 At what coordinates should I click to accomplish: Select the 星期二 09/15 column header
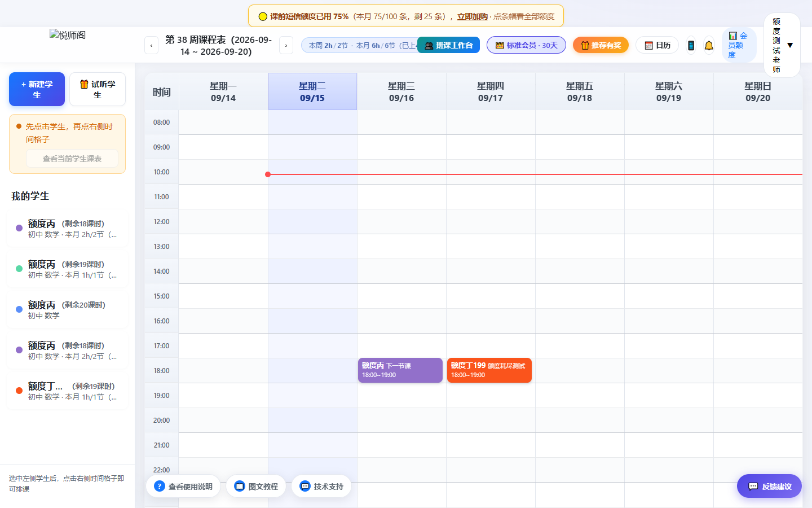pyautogui.click(x=312, y=91)
